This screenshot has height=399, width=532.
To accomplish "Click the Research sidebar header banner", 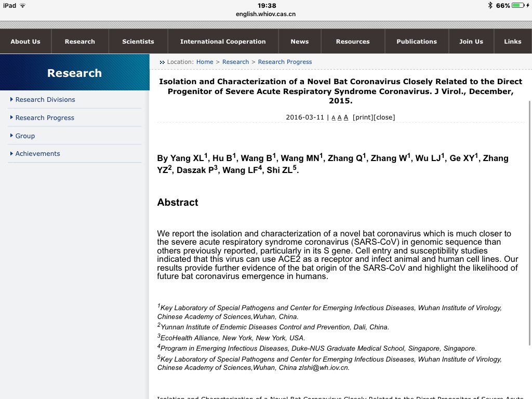I will click(75, 72).
